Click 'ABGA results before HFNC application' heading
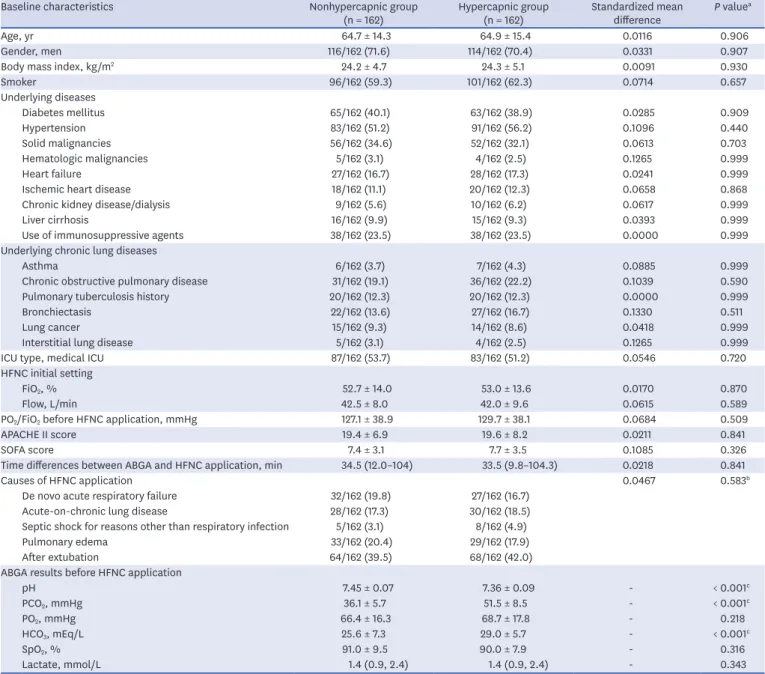The height and width of the screenshot is (674, 765). pos(91,572)
